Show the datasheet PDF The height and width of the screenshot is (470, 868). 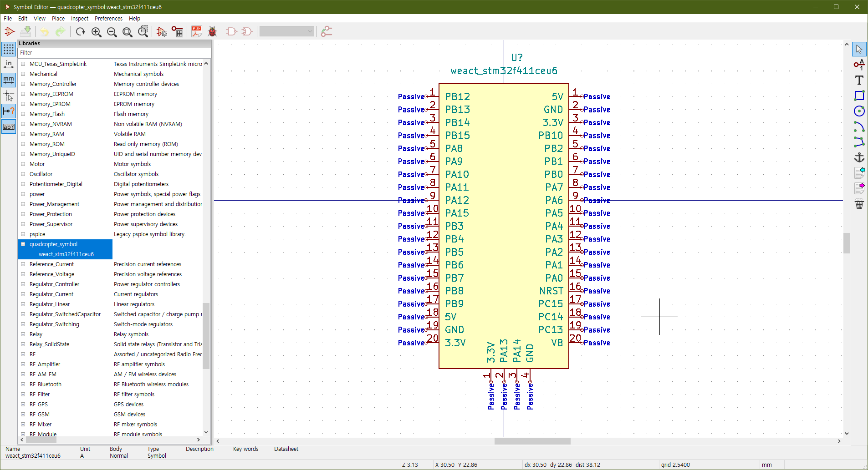pos(197,31)
